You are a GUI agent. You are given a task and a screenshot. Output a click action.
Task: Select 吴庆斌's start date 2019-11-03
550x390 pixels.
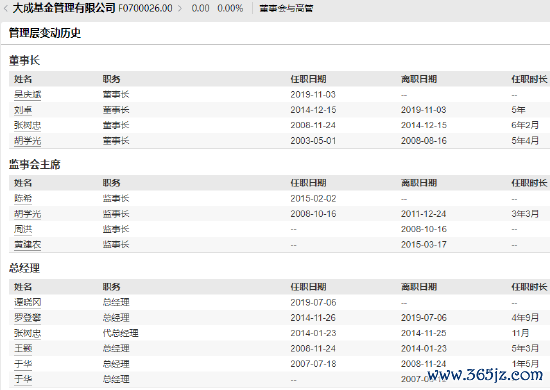point(313,94)
